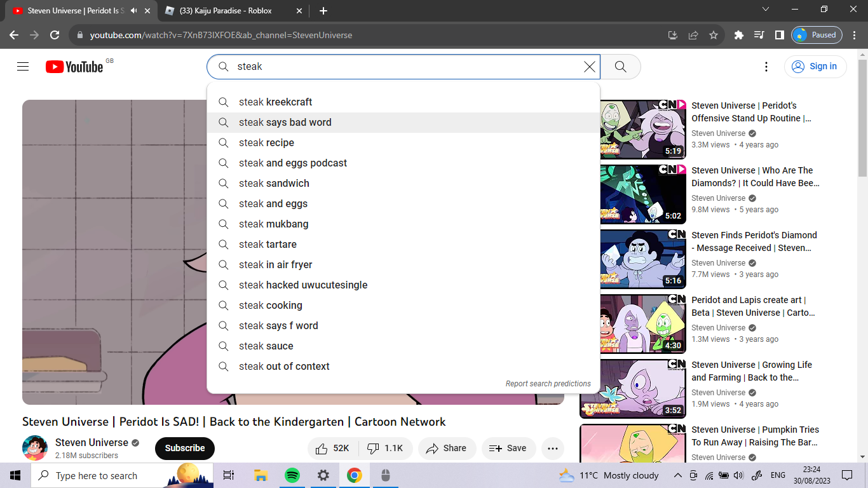This screenshot has height=488, width=868.
Task: Open Steven Universe channel avatar
Action: [x=35, y=448]
